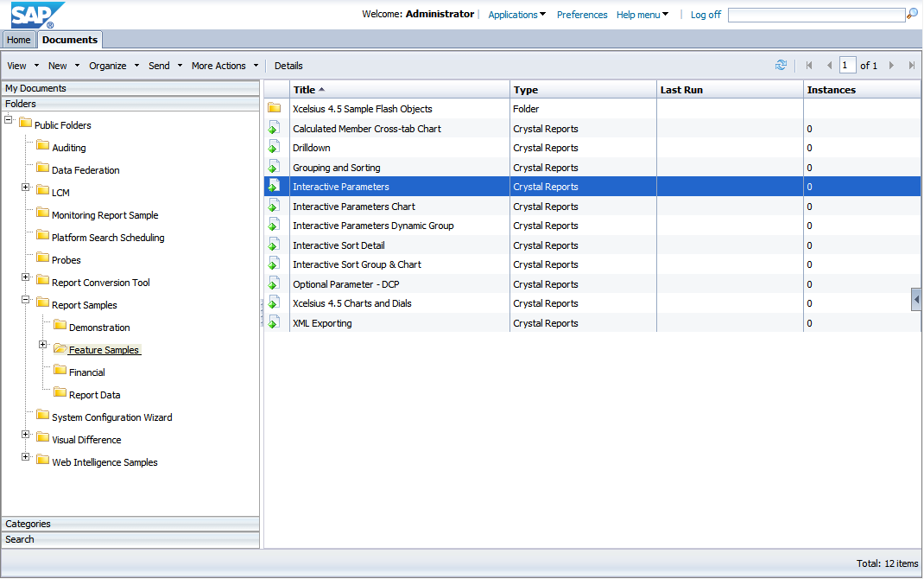Open the Applications menu

pos(515,14)
